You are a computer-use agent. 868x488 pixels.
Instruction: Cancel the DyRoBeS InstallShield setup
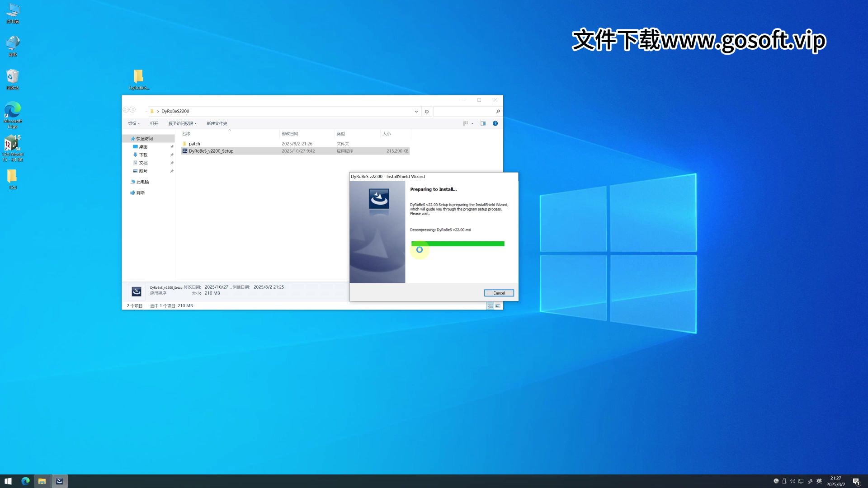(499, 293)
